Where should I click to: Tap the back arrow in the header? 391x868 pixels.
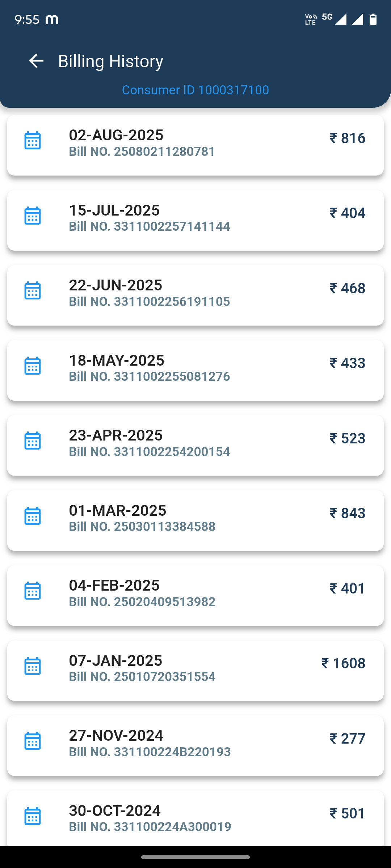click(36, 61)
